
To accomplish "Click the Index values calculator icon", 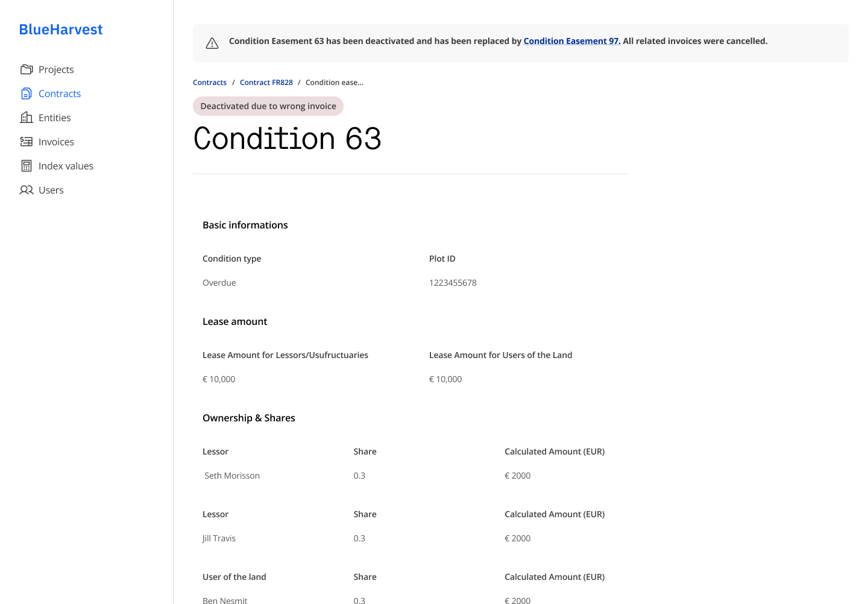I will point(27,166).
